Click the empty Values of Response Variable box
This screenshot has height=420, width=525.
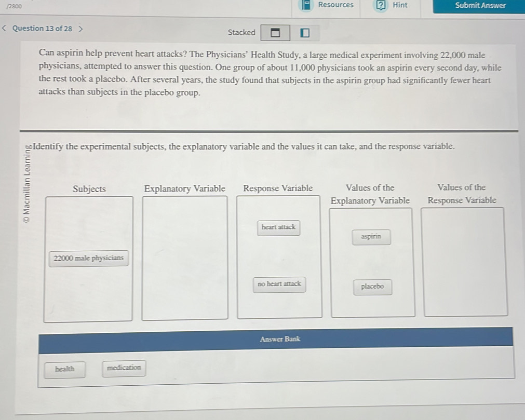click(x=465, y=261)
